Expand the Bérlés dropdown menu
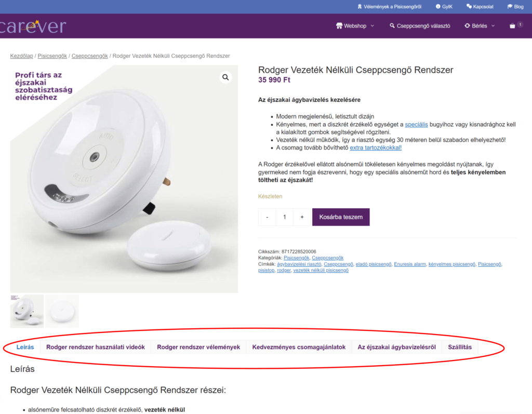 click(x=480, y=26)
